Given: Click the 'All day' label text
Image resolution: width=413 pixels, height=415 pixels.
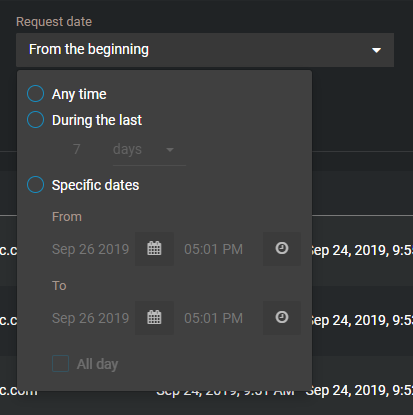Looking at the screenshot, I should [x=97, y=364].
